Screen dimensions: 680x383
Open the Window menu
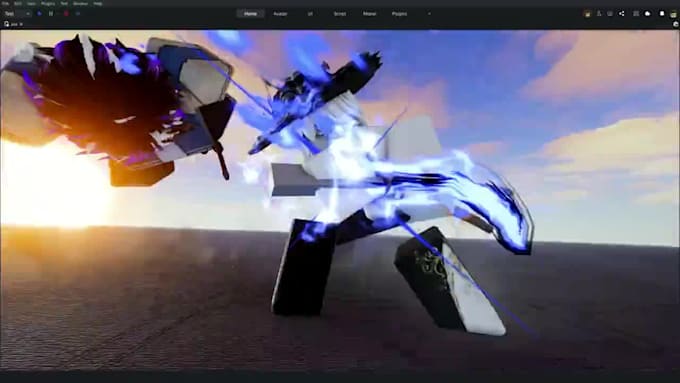[80, 3]
